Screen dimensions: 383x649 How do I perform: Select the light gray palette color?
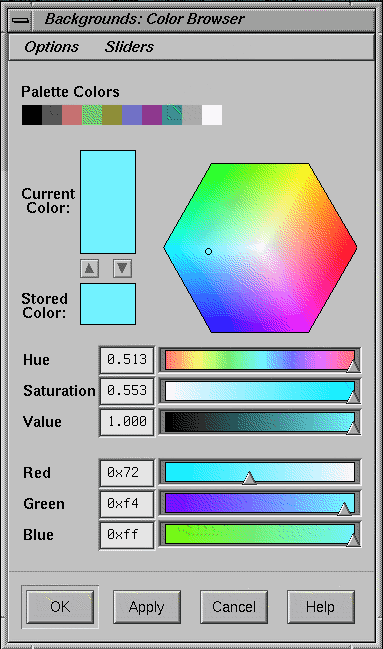(192, 115)
